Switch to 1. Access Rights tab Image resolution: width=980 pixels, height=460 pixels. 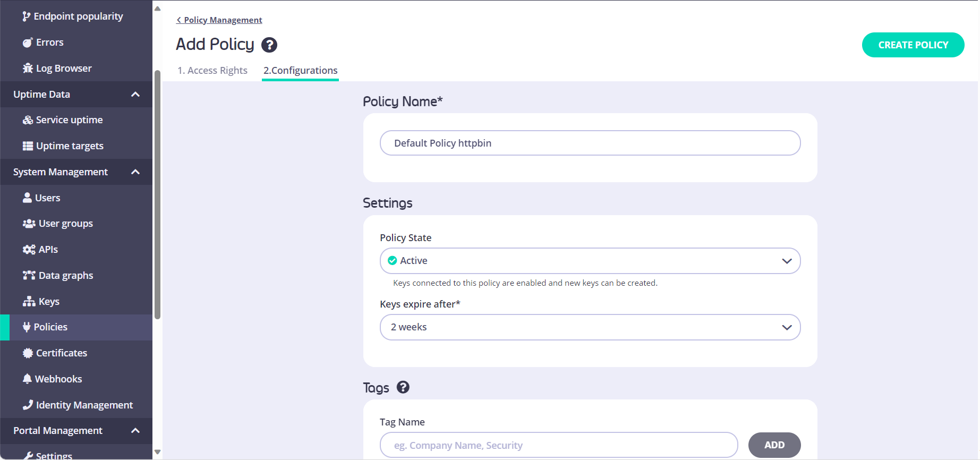click(212, 71)
